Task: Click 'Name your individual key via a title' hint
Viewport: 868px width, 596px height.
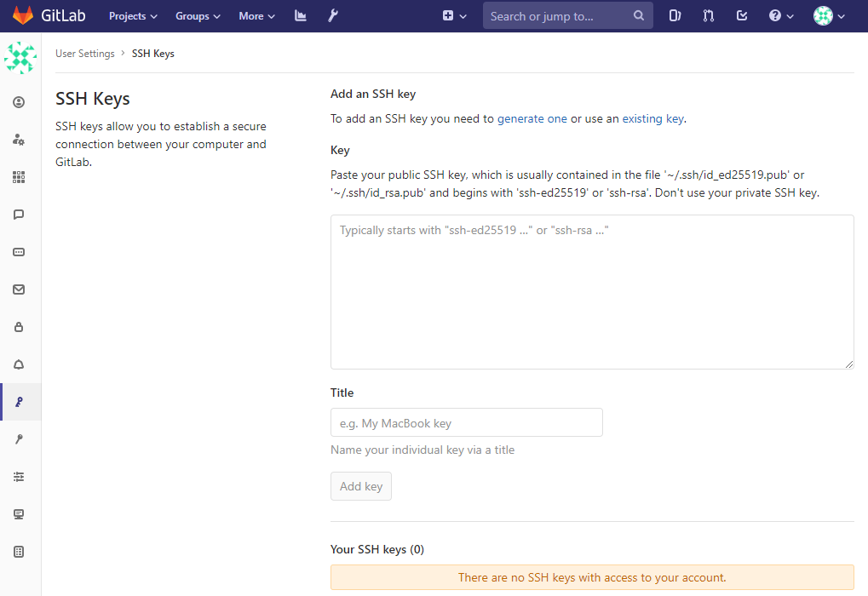Action: pyautogui.click(x=423, y=450)
